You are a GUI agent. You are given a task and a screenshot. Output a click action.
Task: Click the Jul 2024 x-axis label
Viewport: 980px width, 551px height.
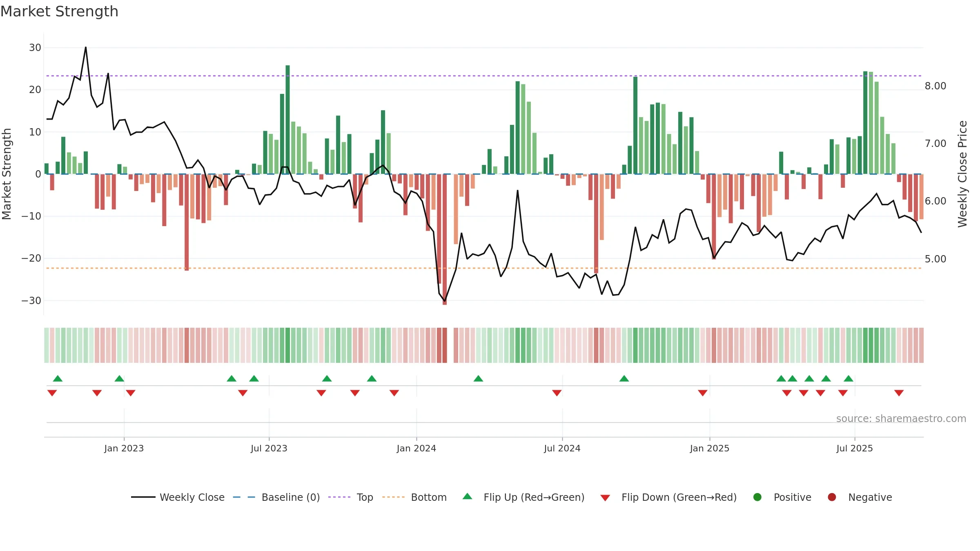562,448
